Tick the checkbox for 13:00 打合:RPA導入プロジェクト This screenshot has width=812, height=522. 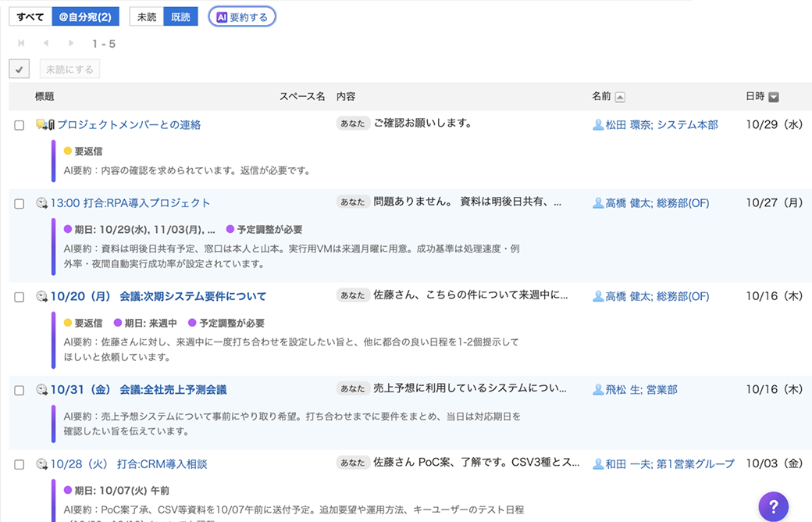click(20, 203)
